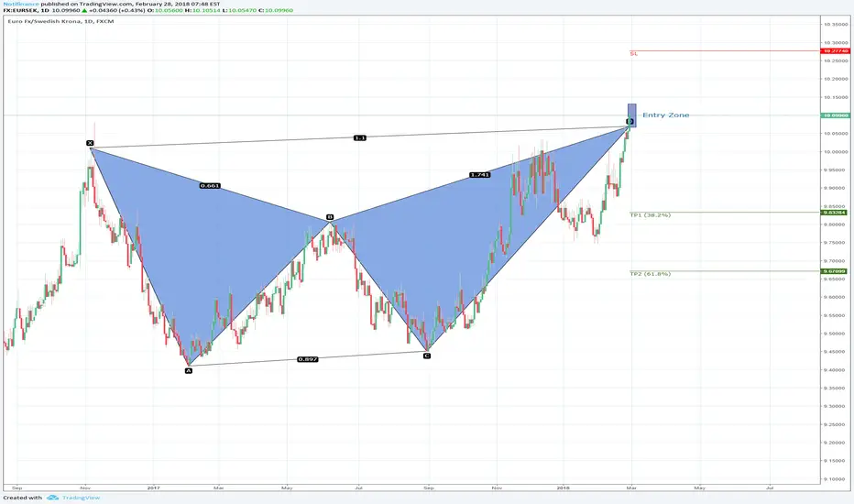Select the A point label of the pattern
Viewport: 854px width, 504px height.
189,370
